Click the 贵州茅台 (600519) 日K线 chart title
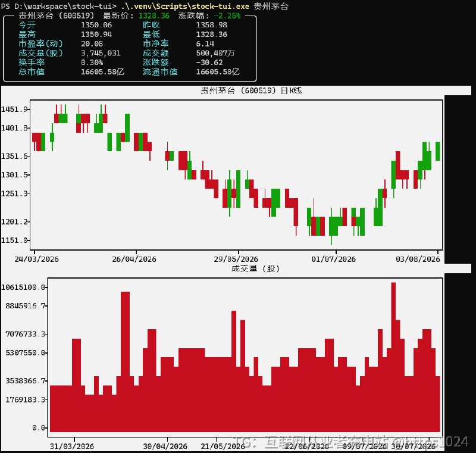Screen dimensions: 476x453 [x=251, y=90]
